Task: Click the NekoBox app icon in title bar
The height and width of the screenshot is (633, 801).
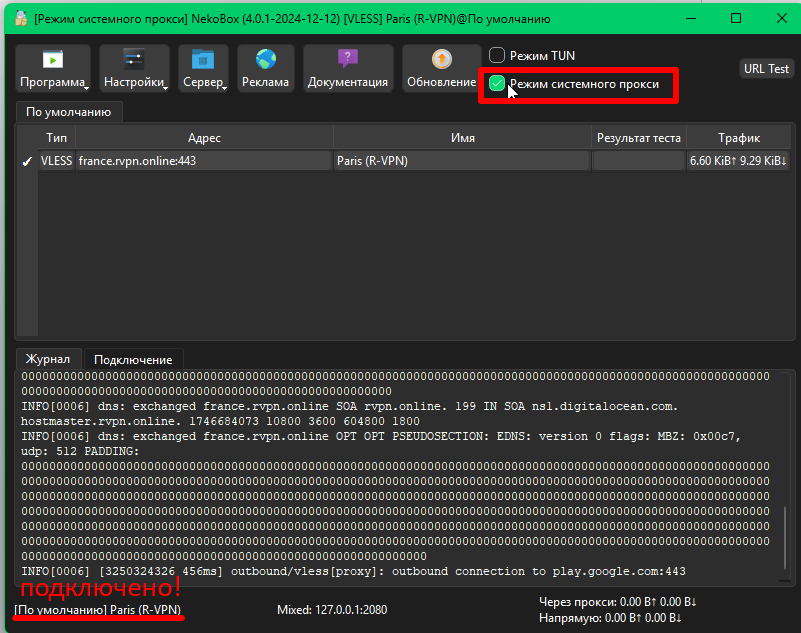Action: [x=20, y=18]
